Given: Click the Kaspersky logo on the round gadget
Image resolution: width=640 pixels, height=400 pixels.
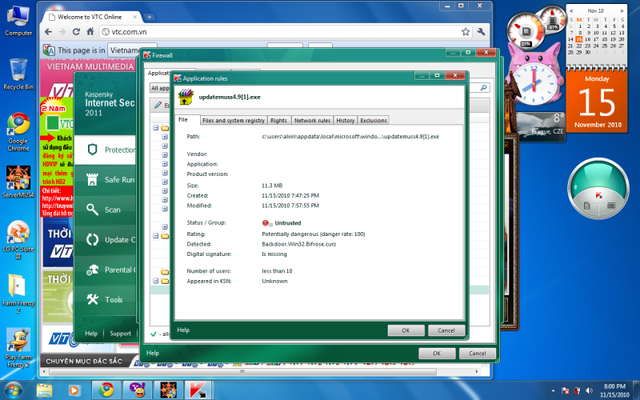Looking at the screenshot, I should tap(598, 195).
